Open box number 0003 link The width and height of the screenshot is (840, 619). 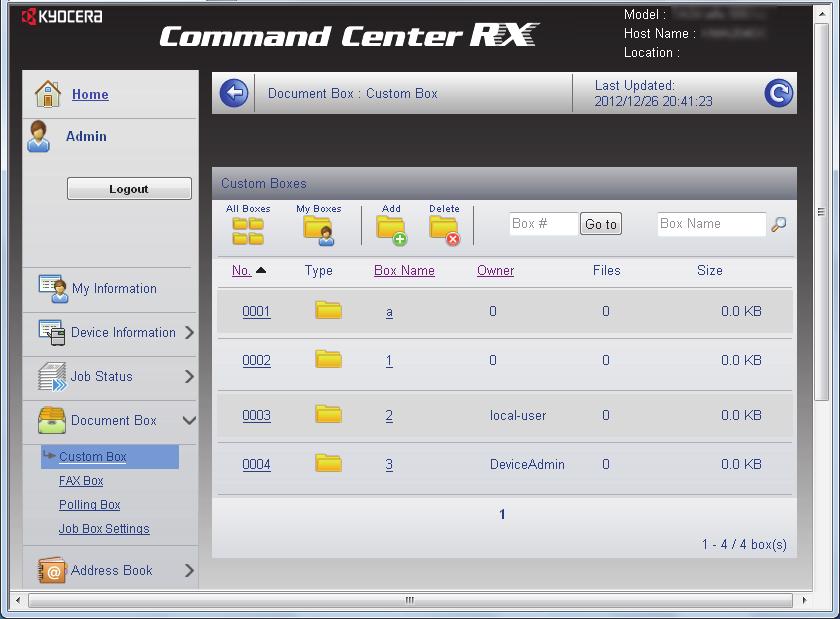point(256,415)
